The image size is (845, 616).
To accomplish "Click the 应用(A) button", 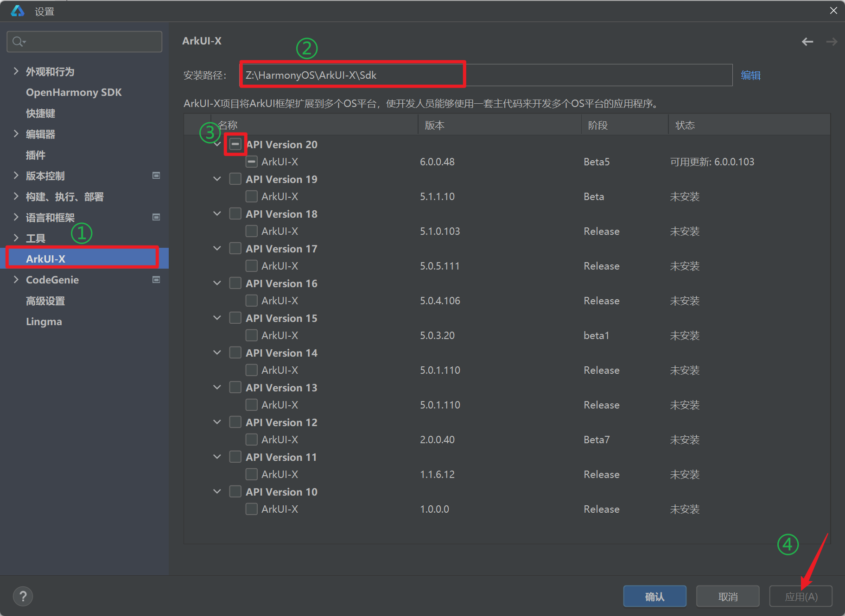I will click(x=801, y=596).
